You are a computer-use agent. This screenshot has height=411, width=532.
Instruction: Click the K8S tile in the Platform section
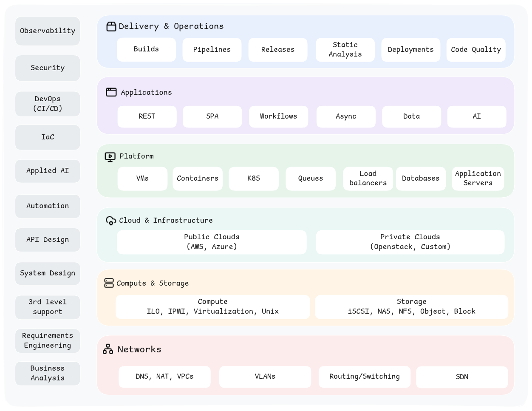click(x=254, y=179)
